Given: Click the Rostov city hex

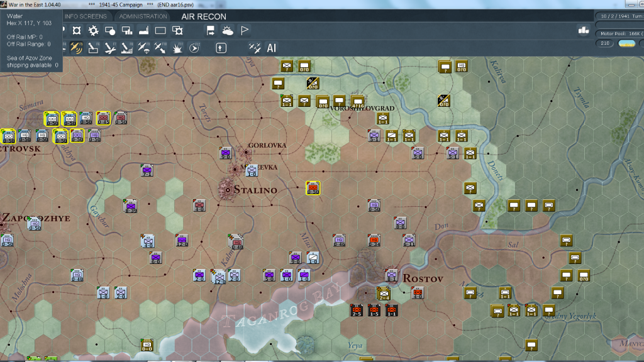Looking at the screenshot, I should click(391, 275).
